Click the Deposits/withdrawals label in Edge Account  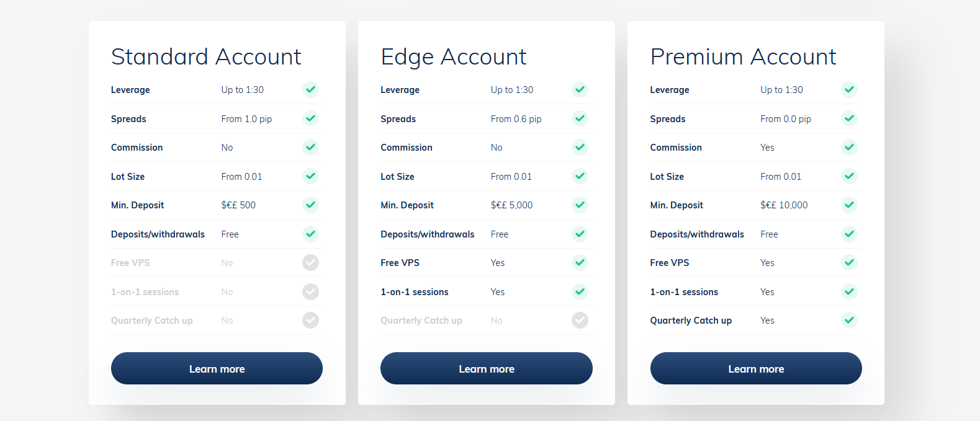click(427, 234)
